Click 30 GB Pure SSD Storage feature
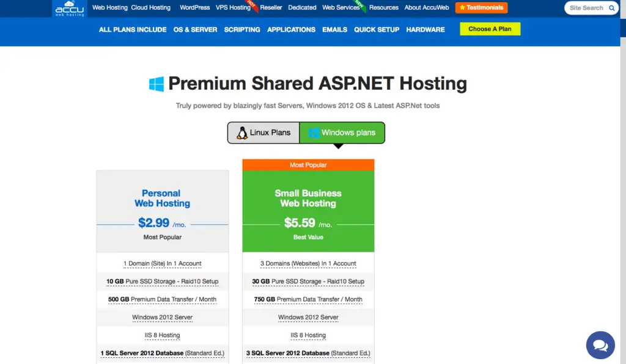Screen dimensions: 626x364 [308, 282]
